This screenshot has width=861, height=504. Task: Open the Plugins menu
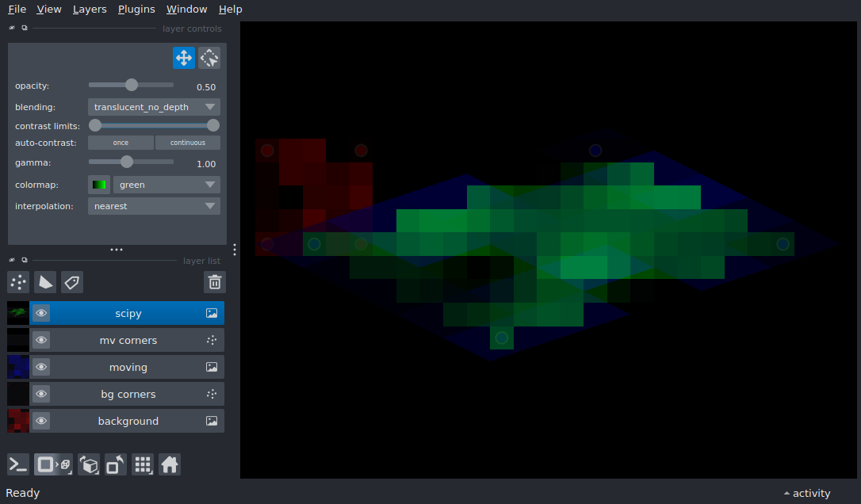point(136,10)
